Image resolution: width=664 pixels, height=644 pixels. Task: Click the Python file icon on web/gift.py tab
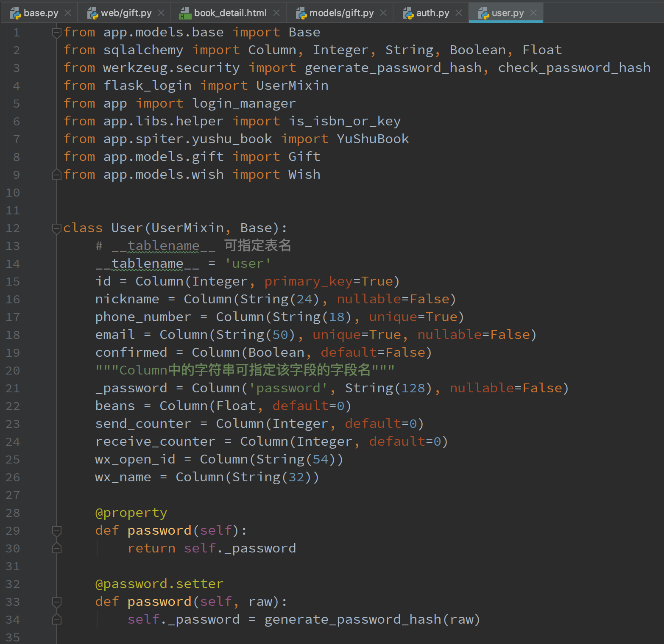[x=92, y=13]
